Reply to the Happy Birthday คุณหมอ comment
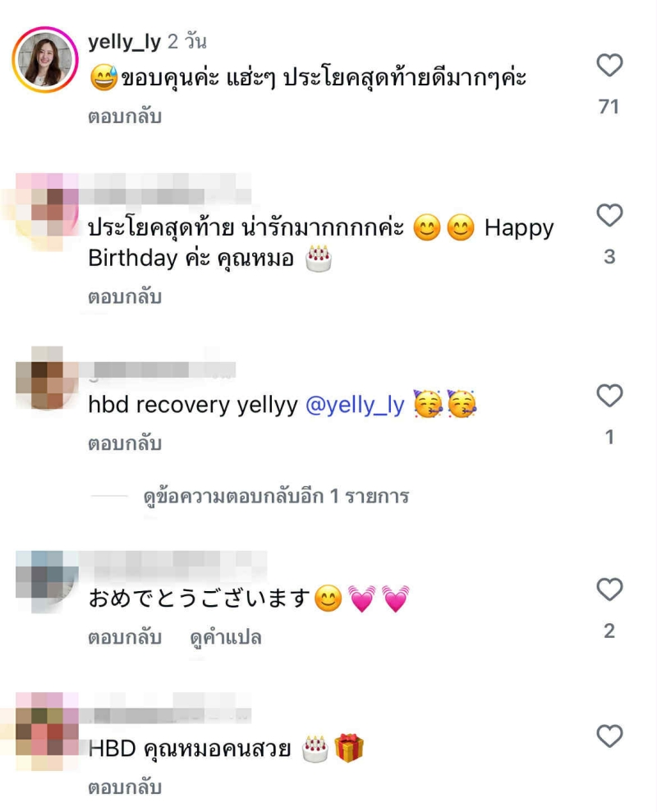Screen dimensions: 657x812 click(x=125, y=296)
